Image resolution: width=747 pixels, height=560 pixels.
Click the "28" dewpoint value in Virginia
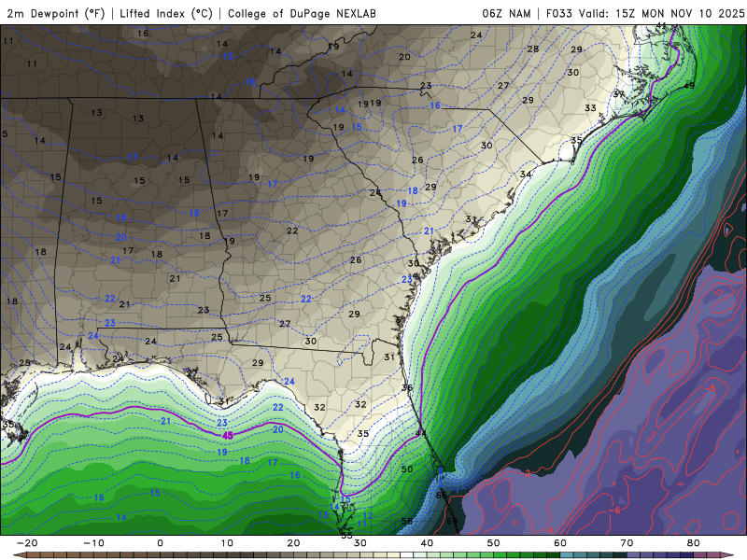point(533,49)
